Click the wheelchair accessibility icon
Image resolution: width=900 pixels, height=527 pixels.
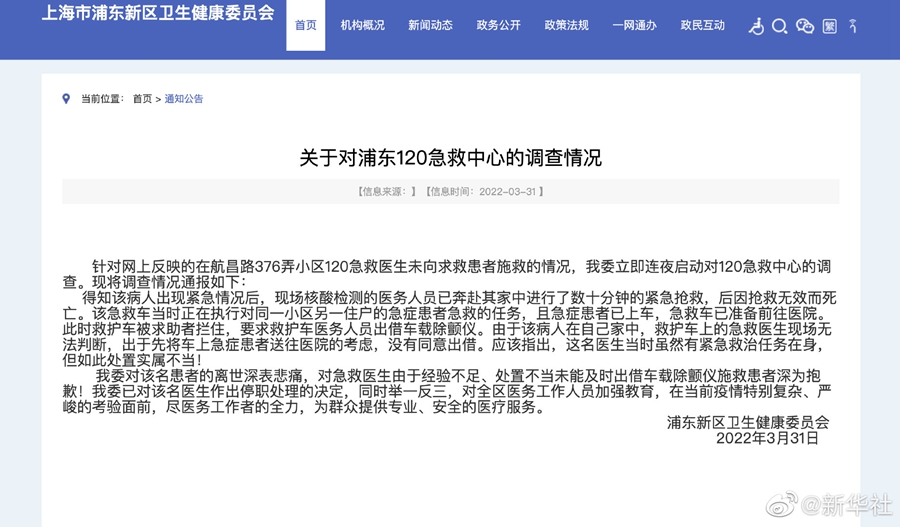(x=756, y=26)
